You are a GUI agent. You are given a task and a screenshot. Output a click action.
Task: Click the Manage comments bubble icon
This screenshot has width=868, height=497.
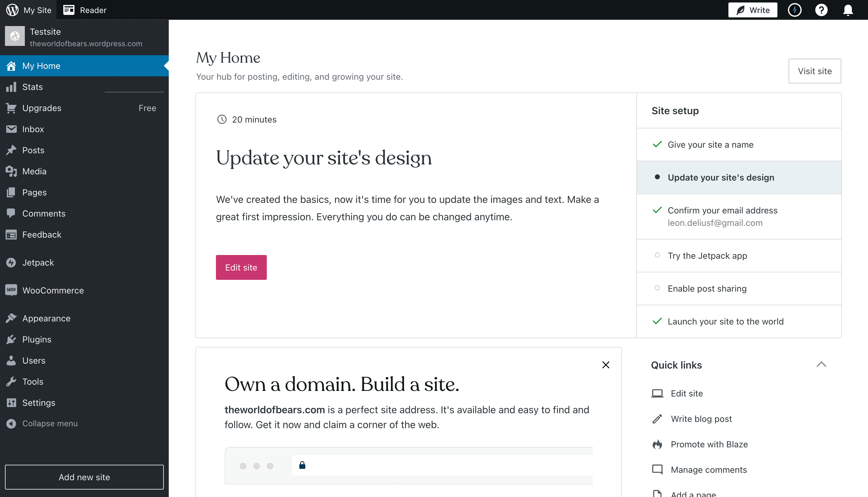tap(657, 470)
